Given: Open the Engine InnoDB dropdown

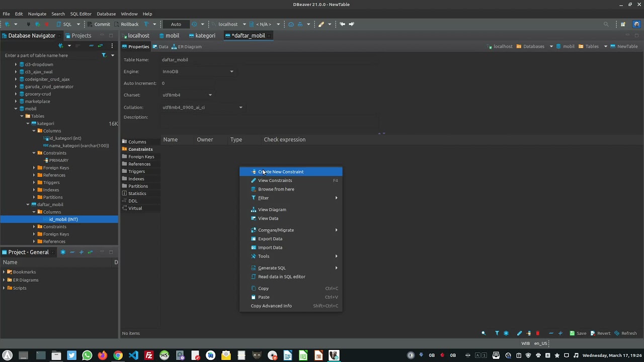Looking at the screenshot, I should pyautogui.click(x=198, y=71).
